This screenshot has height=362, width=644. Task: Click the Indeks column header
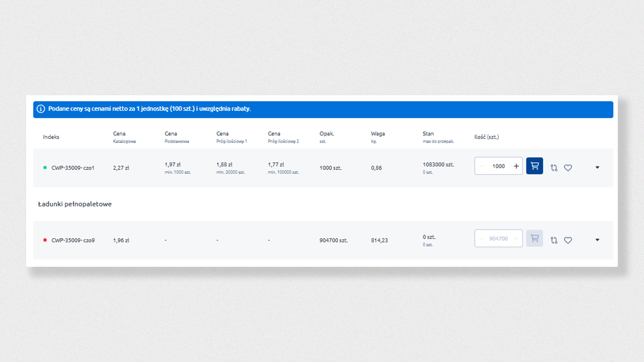pos(51,137)
